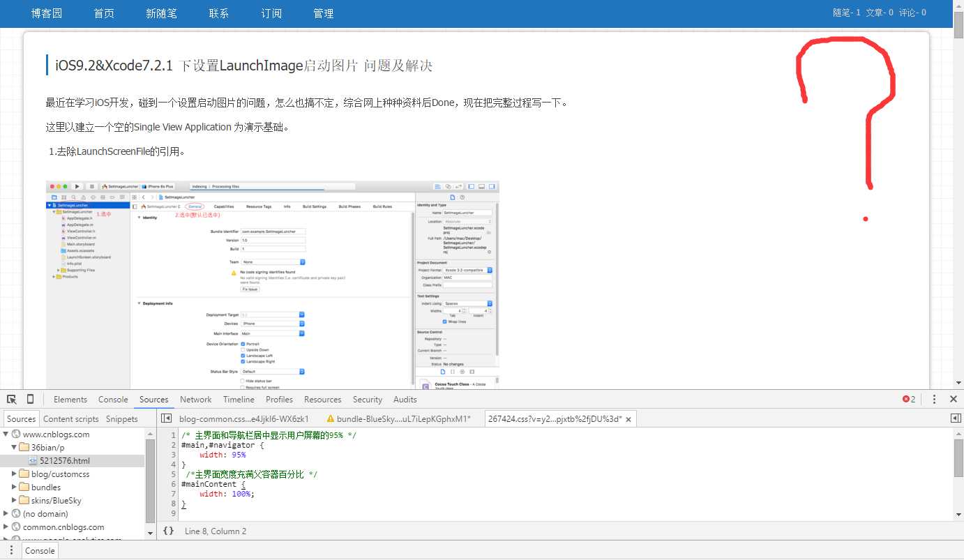Collapse the 36bian/p folder

(15, 447)
